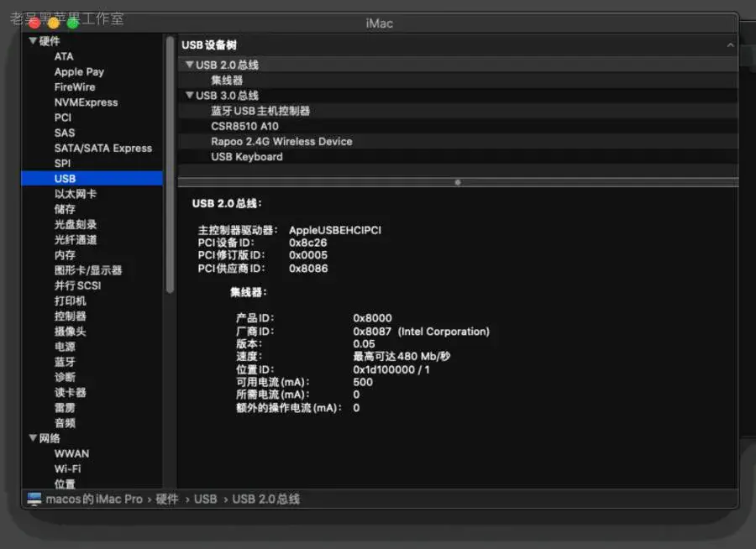Select SAS in the sidebar

coord(64,133)
